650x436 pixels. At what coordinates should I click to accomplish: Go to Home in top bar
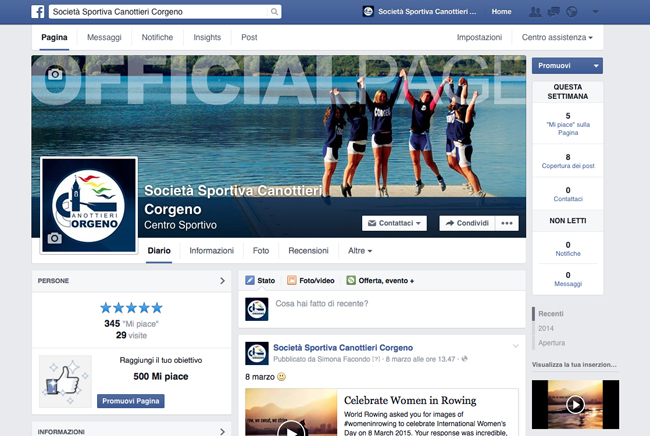pyautogui.click(x=501, y=12)
